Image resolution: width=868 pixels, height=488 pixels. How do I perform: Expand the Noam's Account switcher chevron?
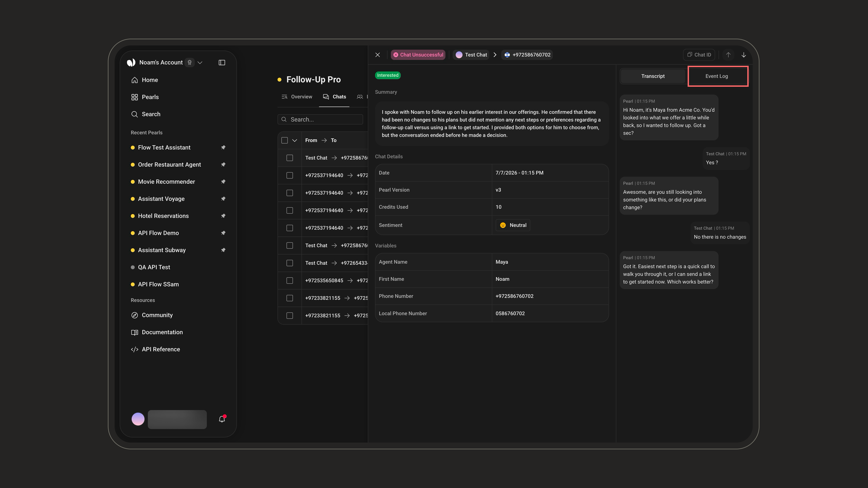click(200, 63)
